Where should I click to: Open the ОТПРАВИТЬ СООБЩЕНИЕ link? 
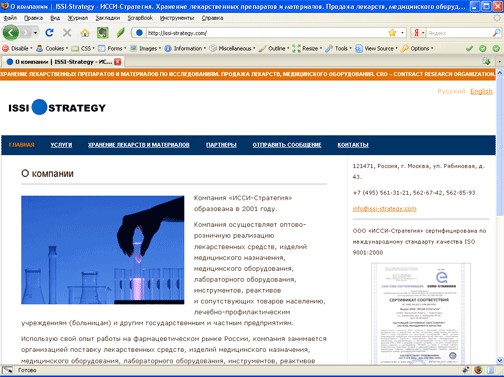tap(287, 145)
